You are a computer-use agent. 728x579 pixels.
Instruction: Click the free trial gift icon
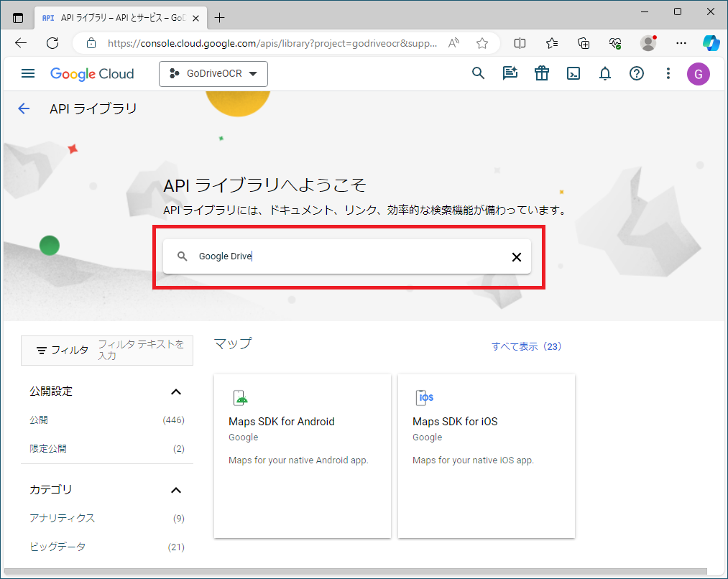coord(541,73)
